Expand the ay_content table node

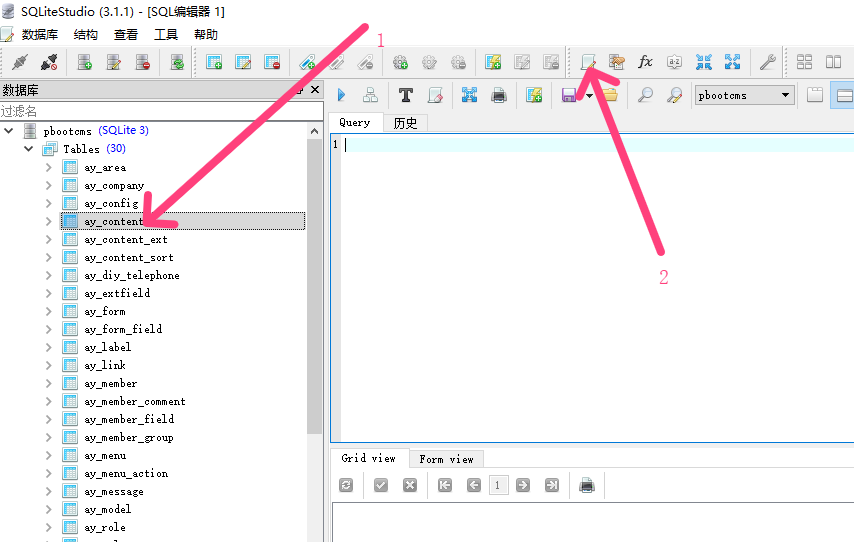(48, 221)
